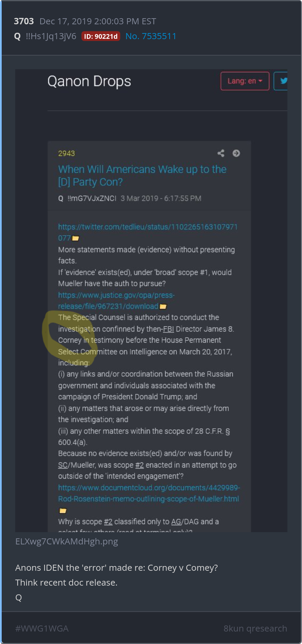Click the share icon on drop 2943
The width and height of the screenshot is (302, 644).
221,153
